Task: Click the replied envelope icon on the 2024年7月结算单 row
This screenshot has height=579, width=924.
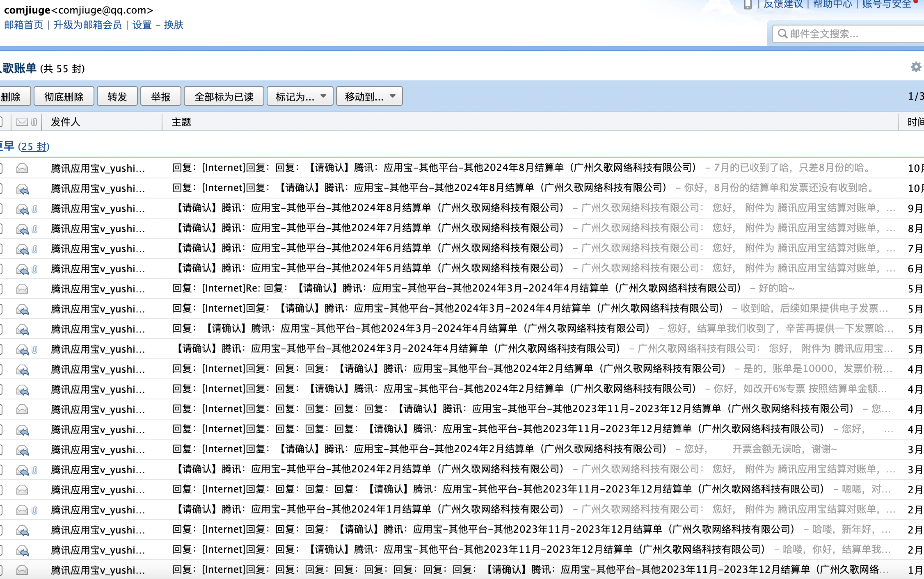Action: pyautogui.click(x=22, y=229)
